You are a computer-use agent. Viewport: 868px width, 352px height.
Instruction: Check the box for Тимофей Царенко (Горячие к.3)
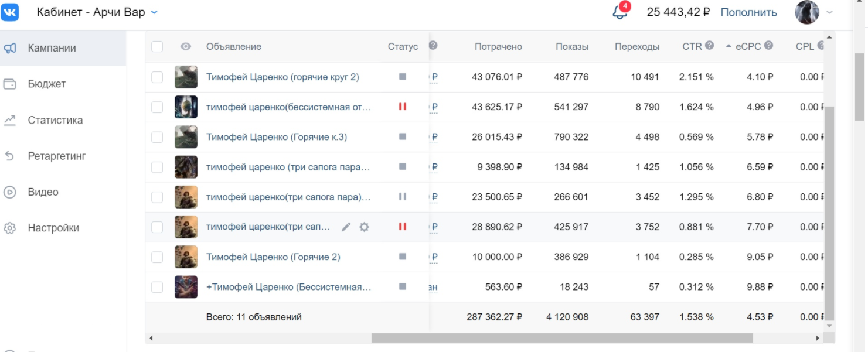point(157,137)
